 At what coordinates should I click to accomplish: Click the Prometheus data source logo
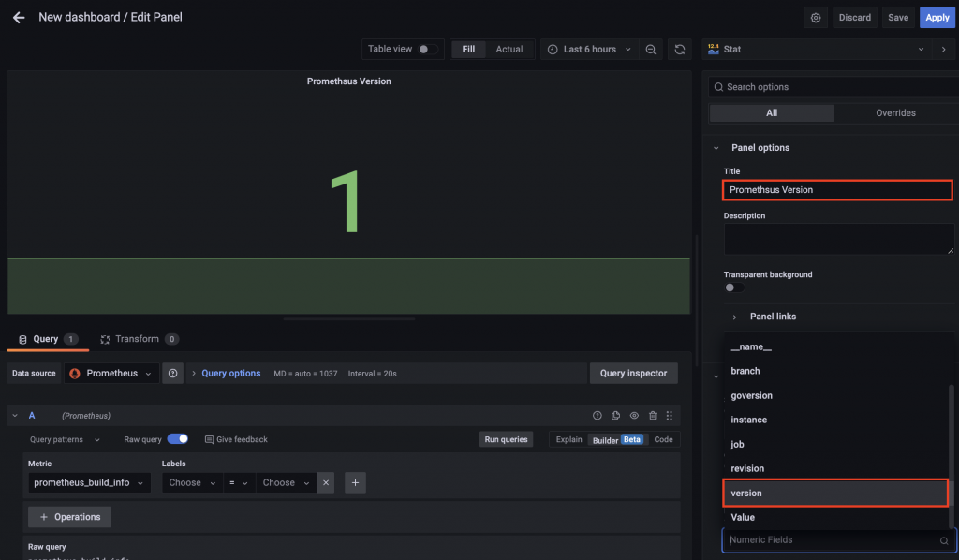tap(75, 374)
